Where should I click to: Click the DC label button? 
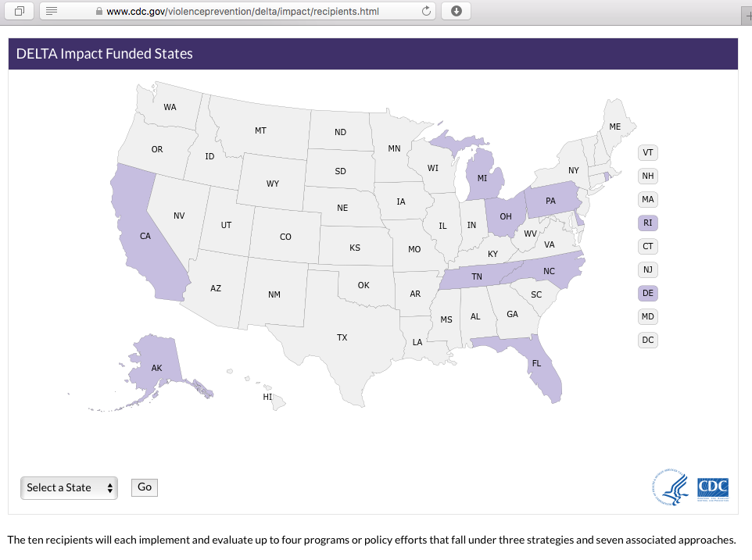pyautogui.click(x=647, y=341)
